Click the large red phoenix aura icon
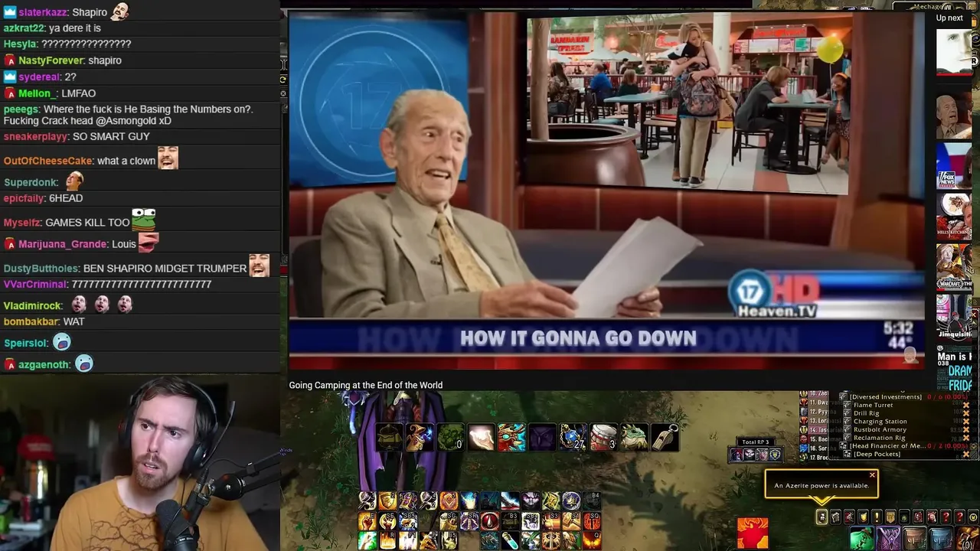This screenshot has width=980, height=551. click(753, 533)
